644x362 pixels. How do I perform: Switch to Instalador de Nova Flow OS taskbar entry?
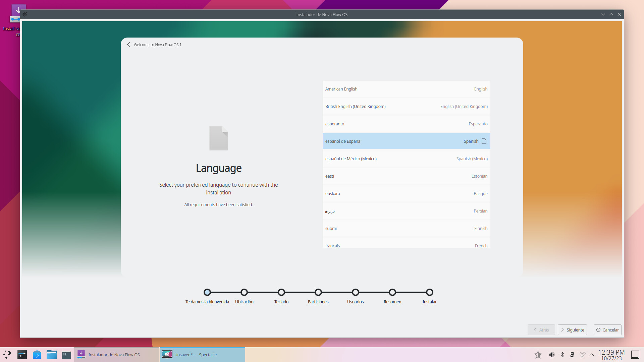click(117, 355)
